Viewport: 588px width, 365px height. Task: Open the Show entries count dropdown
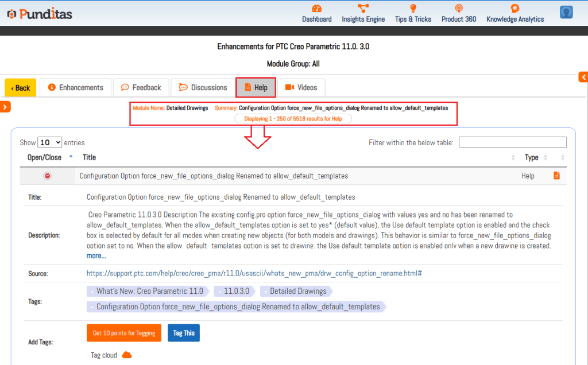point(50,142)
